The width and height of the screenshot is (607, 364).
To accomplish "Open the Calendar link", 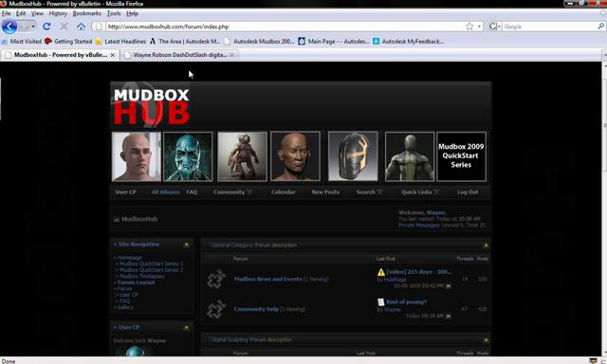I will click(283, 192).
